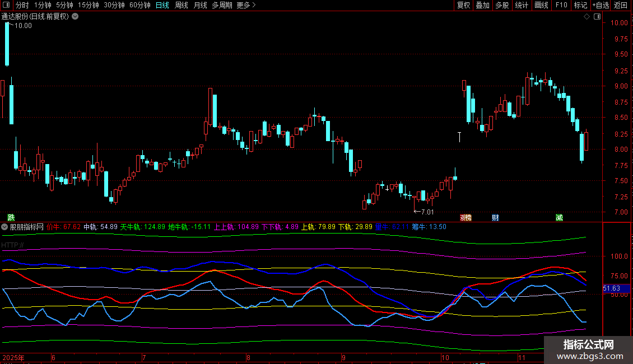The height and width of the screenshot is (364, 633).
Task: Switch to 60分钟 chart period
Action: 139,5
